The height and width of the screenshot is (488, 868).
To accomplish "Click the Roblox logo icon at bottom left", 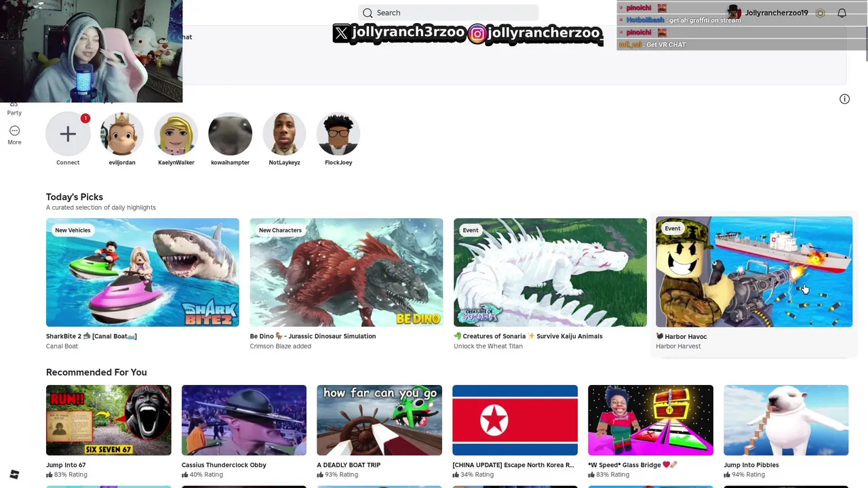I will coord(14,474).
